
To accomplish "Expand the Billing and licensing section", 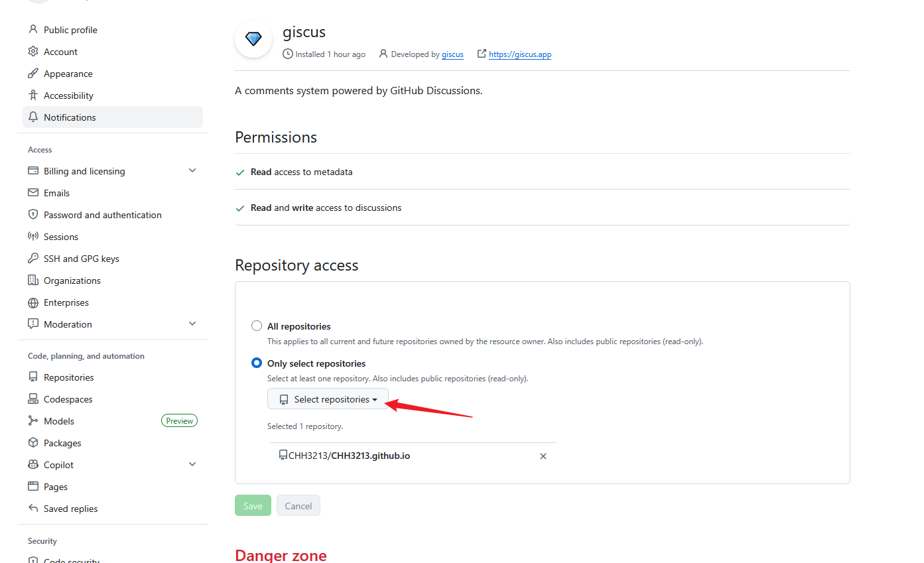I will (x=192, y=171).
